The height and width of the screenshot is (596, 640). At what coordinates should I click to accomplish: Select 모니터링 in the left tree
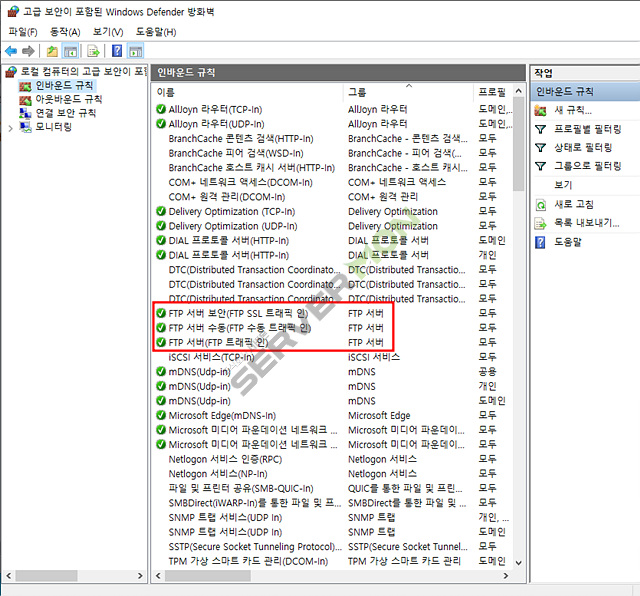pos(53,127)
